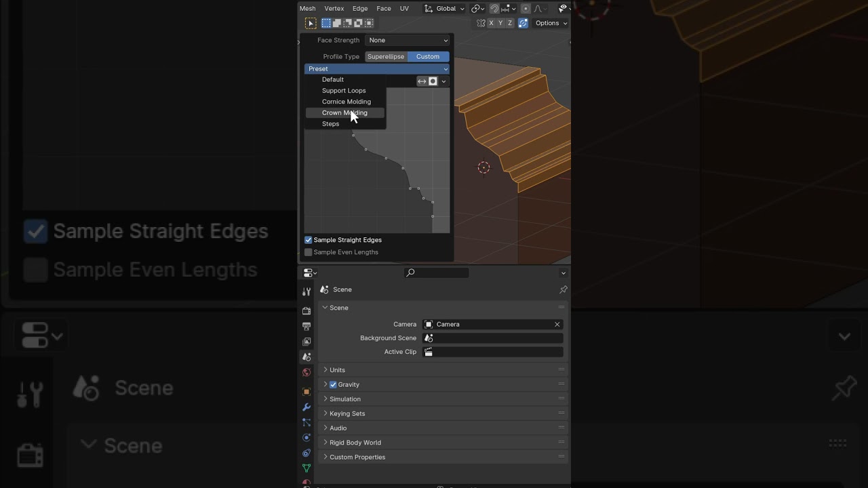Viewport: 868px width, 488px height.
Task: Choose Crown Molding preset
Action: 344,113
